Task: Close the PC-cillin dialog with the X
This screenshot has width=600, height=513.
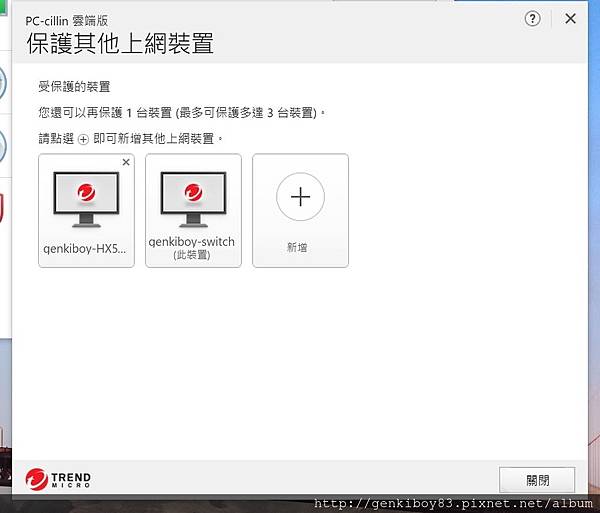Action: tap(570, 18)
